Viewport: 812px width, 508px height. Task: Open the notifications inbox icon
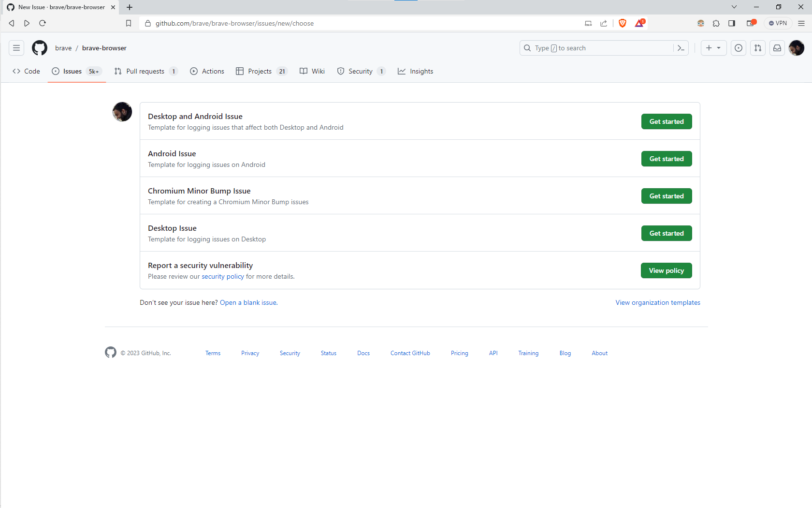tap(777, 48)
